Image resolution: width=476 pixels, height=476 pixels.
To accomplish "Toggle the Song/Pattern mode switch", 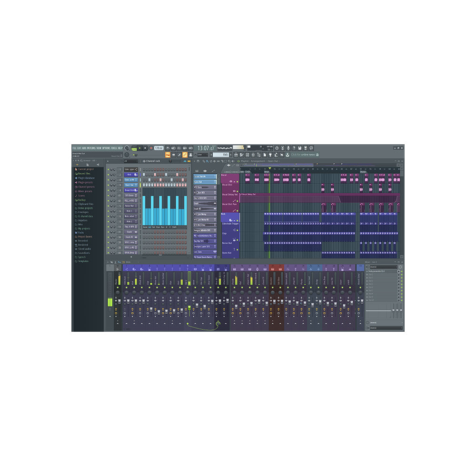I will tap(134, 148).
